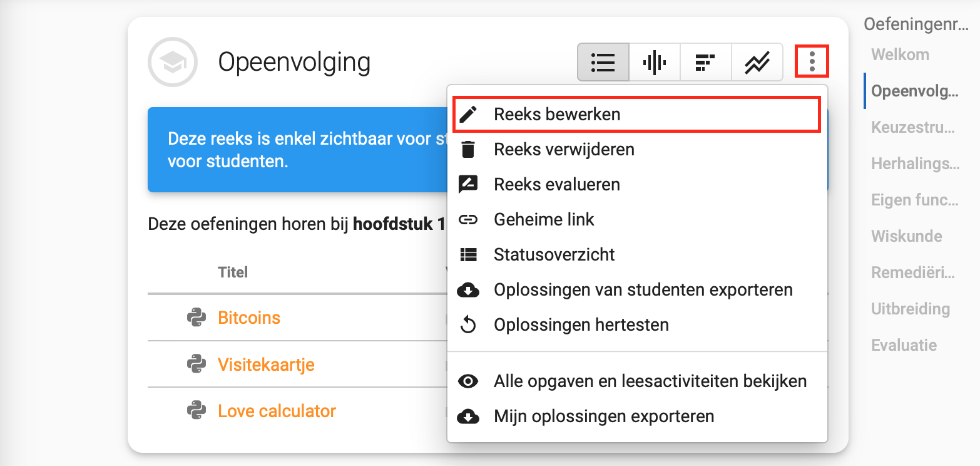Click the list icon next to Statusoverzicht

pos(468,255)
